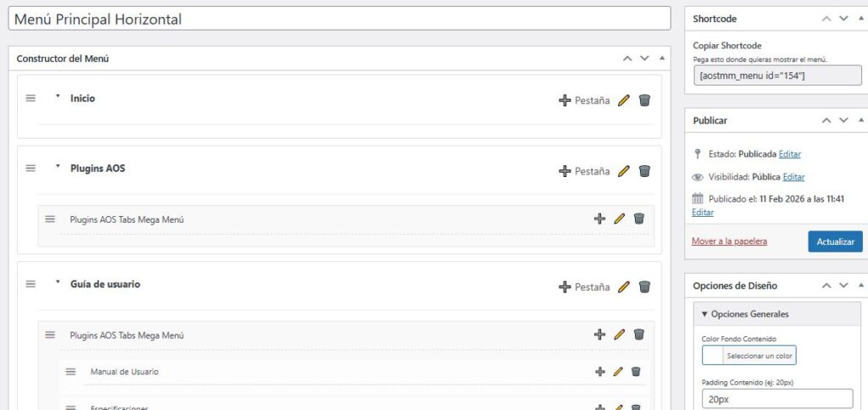This screenshot has height=410, width=868.
Task: Click the pencil edit icon for Inicio
Action: point(624,100)
